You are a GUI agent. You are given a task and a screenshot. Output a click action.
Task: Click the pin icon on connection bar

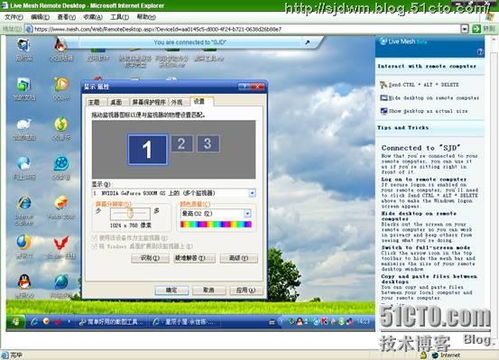[307, 42]
